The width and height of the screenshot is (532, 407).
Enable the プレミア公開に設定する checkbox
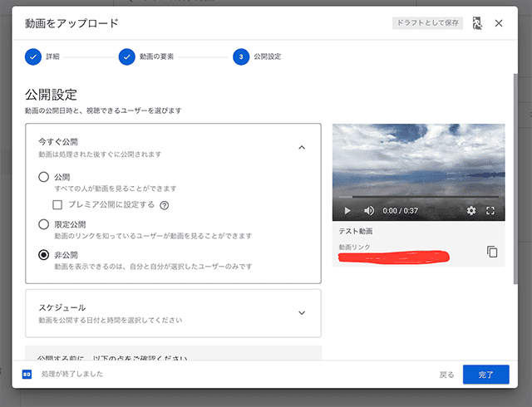coord(57,204)
